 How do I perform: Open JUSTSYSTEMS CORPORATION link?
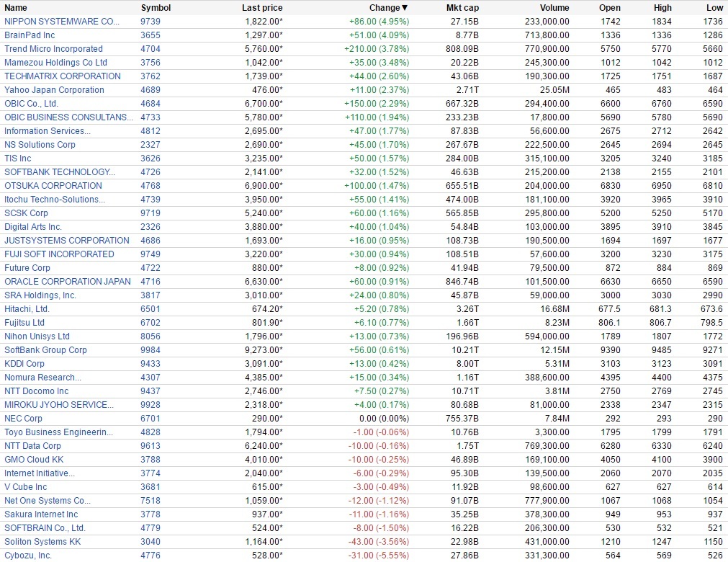67,241
